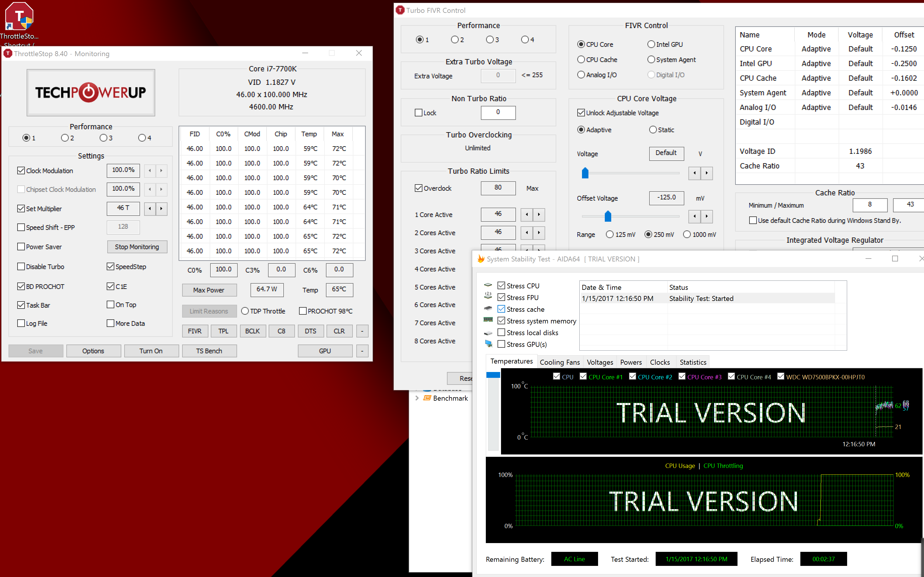Enable Speed Shift - EPP checkbox

(21, 228)
